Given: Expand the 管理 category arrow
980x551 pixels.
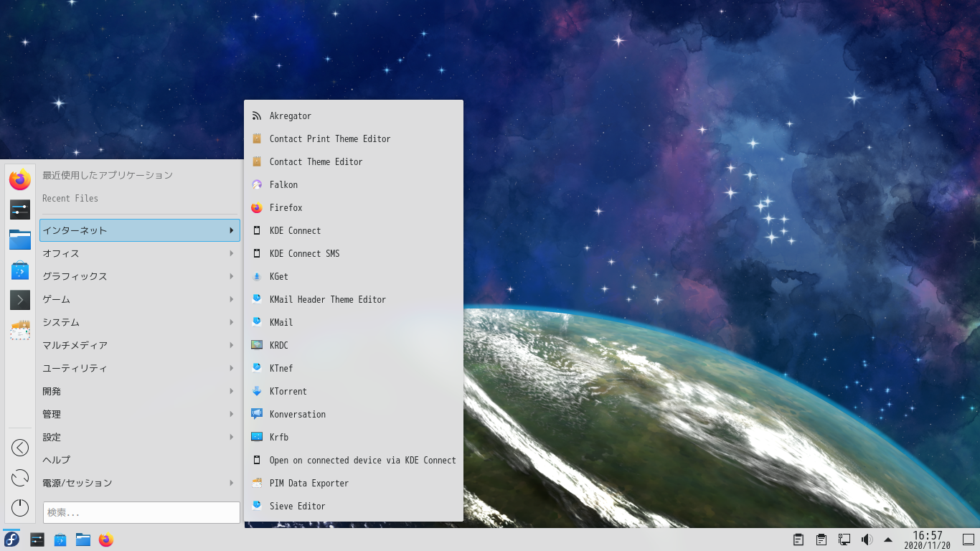Looking at the screenshot, I should [x=231, y=414].
